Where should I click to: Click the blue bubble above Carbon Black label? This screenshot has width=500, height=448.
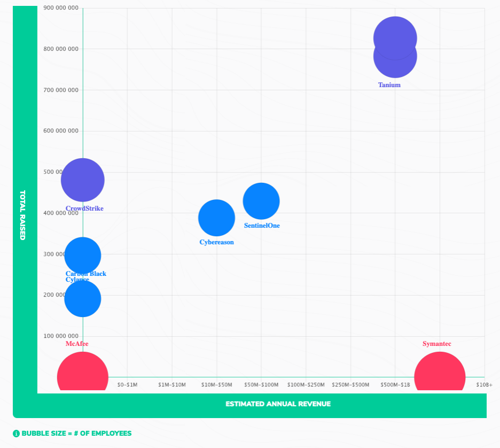(83, 256)
